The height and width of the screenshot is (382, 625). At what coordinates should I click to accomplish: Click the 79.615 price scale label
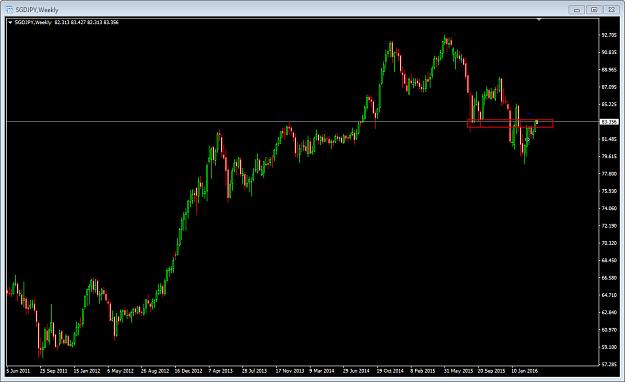[x=609, y=156]
